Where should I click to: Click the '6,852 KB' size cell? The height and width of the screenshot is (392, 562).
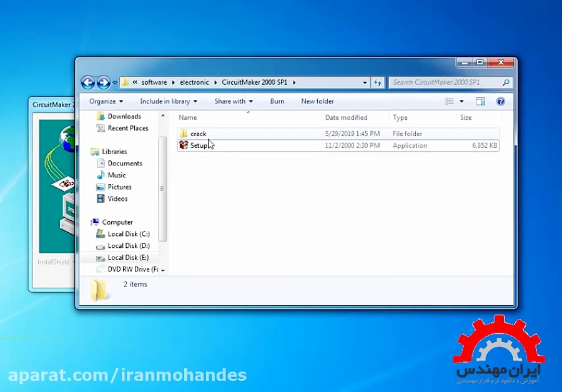[x=485, y=145]
